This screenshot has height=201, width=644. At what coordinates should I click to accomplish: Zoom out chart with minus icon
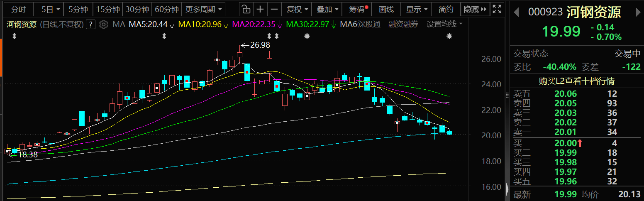click(274, 9)
